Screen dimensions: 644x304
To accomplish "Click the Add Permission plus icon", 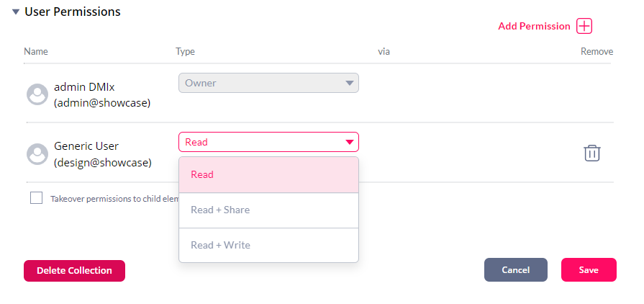I will click(x=584, y=26).
